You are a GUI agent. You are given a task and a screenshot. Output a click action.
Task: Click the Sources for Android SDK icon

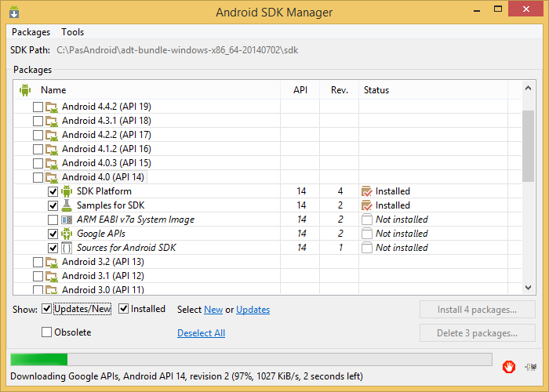click(x=67, y=248)
